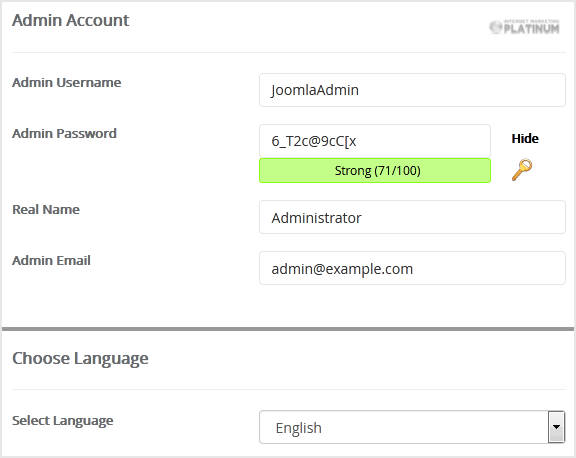This screenshot has width=576, height=458.
Task: Click the Admin Password label
Action: [64, 133]
